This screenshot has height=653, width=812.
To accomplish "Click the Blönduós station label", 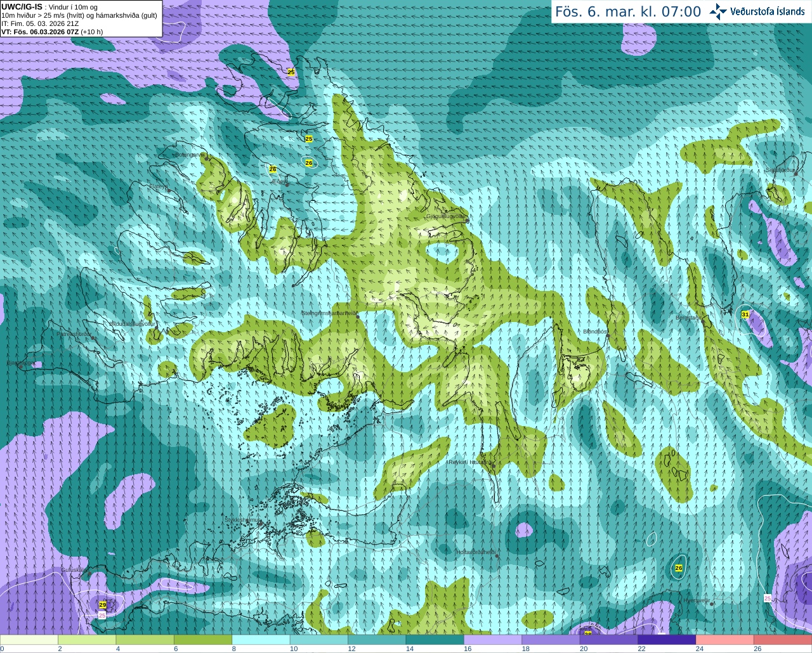I will [x=595, y=332].
